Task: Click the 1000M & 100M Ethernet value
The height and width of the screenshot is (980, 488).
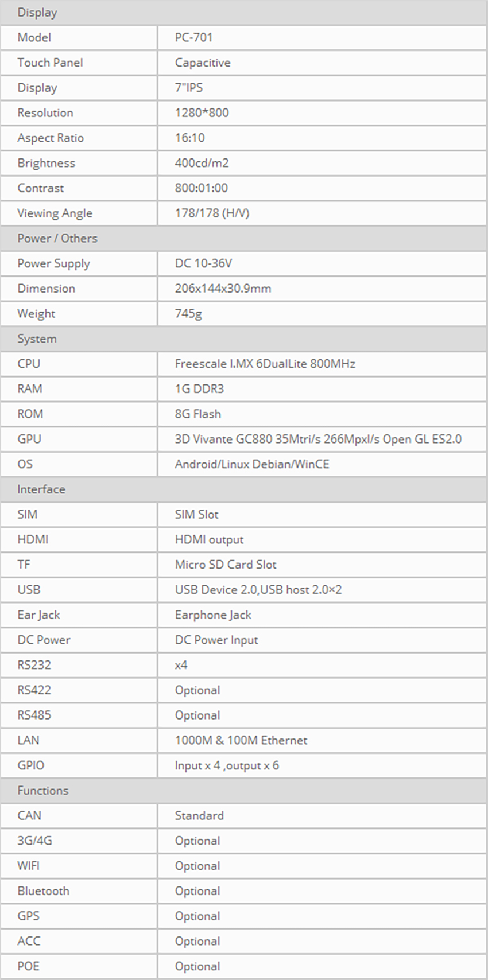Action: pyautogui.click(x=241, y=740)
